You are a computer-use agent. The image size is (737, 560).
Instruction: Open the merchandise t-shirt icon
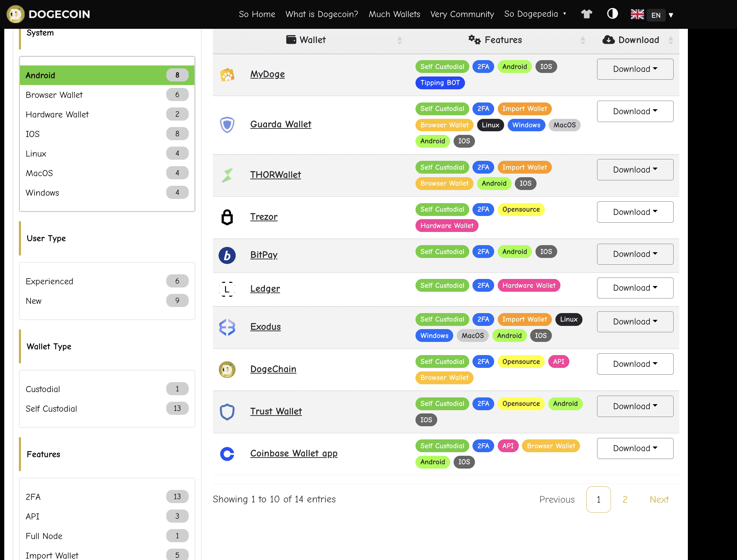click(x=586, y=14)
